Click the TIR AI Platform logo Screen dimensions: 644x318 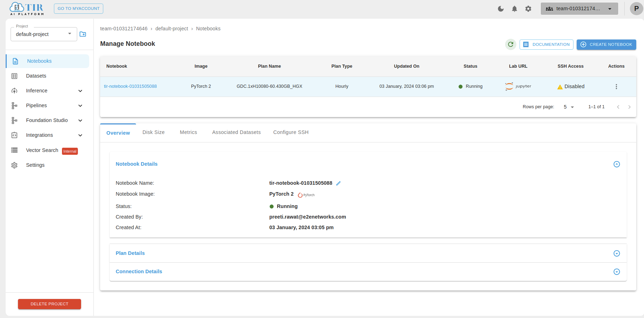click(27, 9)
